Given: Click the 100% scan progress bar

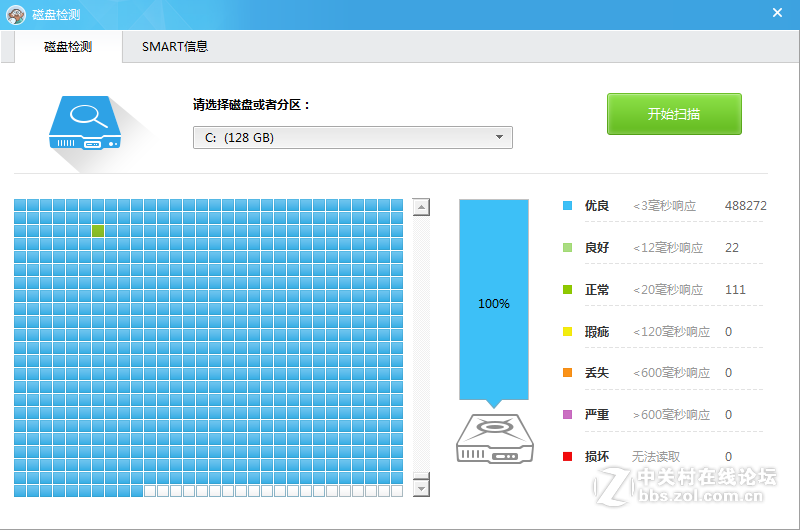Looking at the screenshot, I should pyautogui.click(x=494, y=299).
